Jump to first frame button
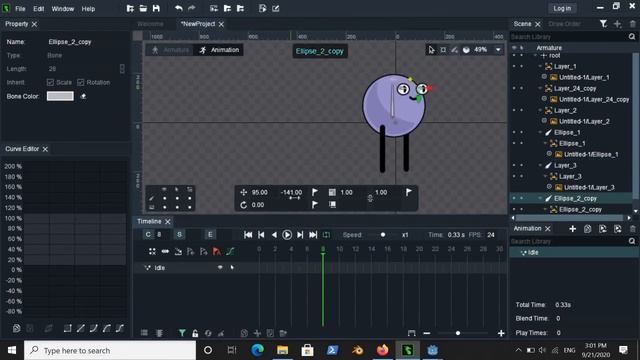The width and height of the screenshot is (640, 360). click(x=248, y=235)
